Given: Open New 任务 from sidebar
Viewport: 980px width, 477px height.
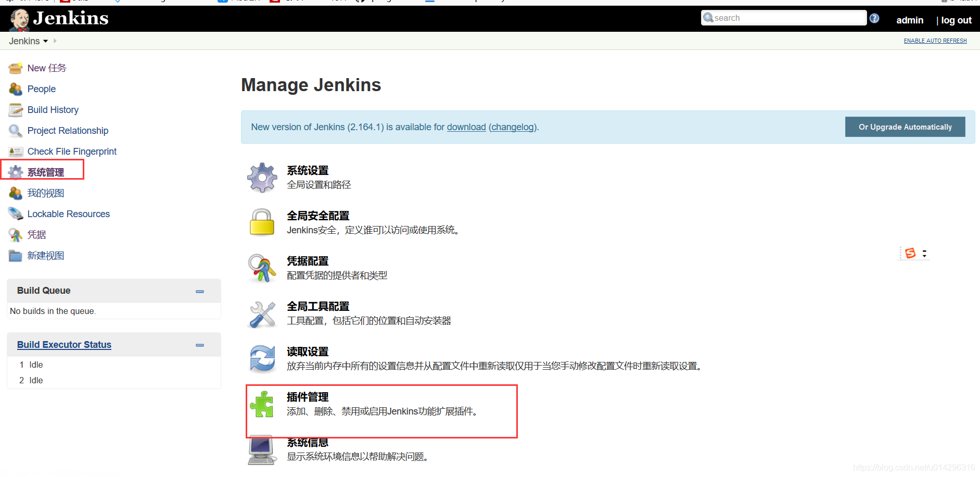Looking at the screenshot, I should tap(47, 68).
